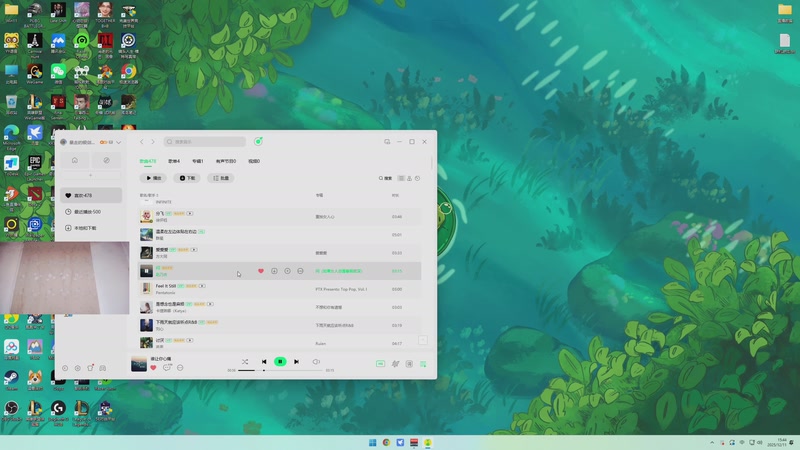This screenshot has height=450, width=800.
Task: Skip to the next track
Action: point(296,362)
